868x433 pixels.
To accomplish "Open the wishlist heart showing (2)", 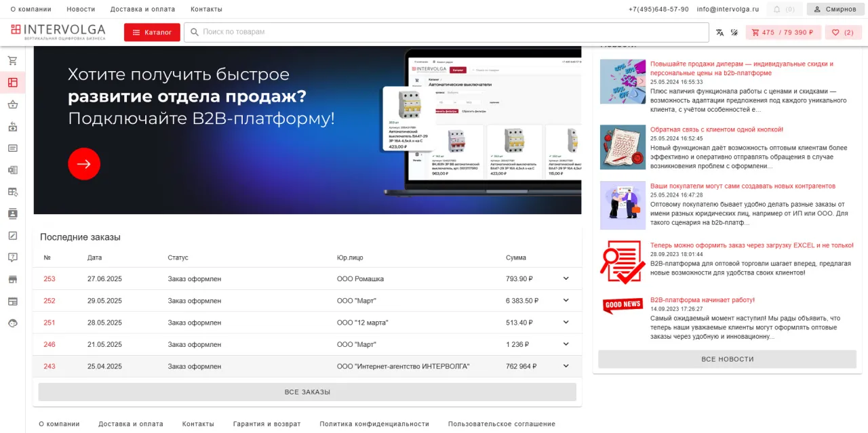I will coord(843,31).
